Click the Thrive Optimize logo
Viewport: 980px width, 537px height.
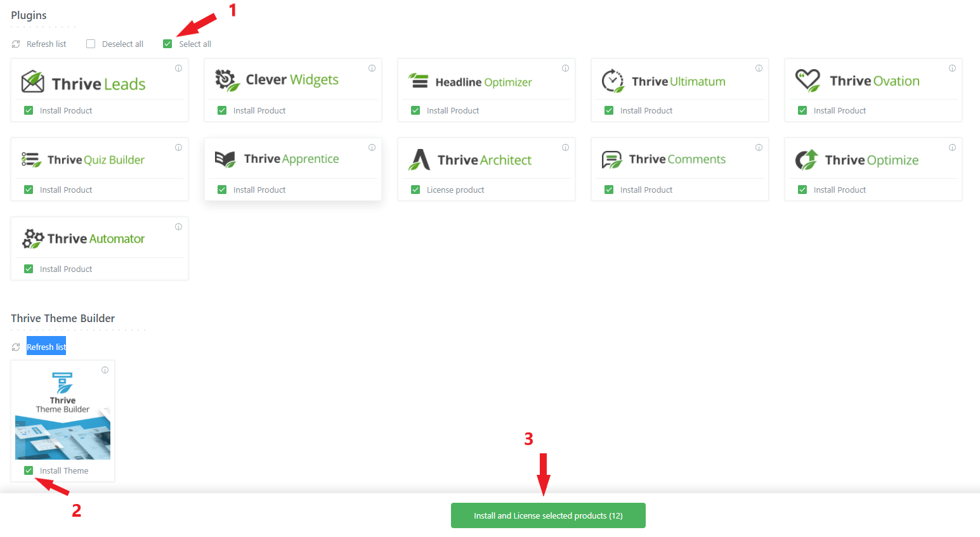tap(857, 160)
